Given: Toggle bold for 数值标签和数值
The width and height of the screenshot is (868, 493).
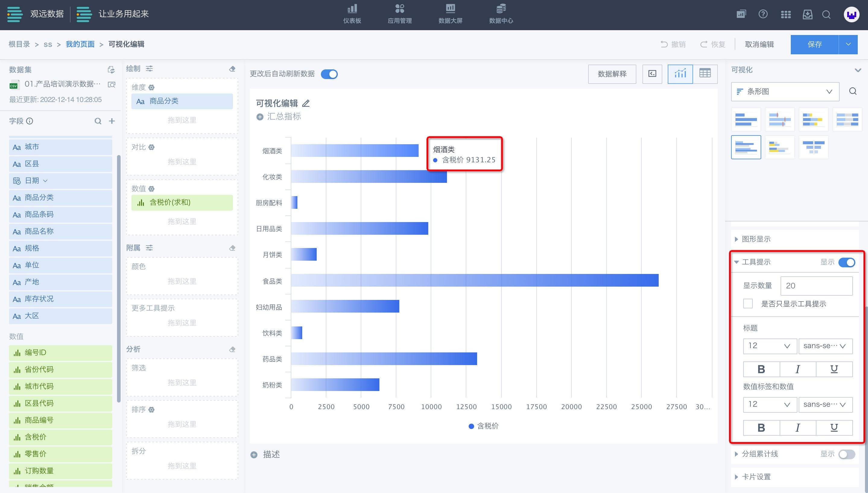Looking at the screenshot, I should tap(762, 428).
